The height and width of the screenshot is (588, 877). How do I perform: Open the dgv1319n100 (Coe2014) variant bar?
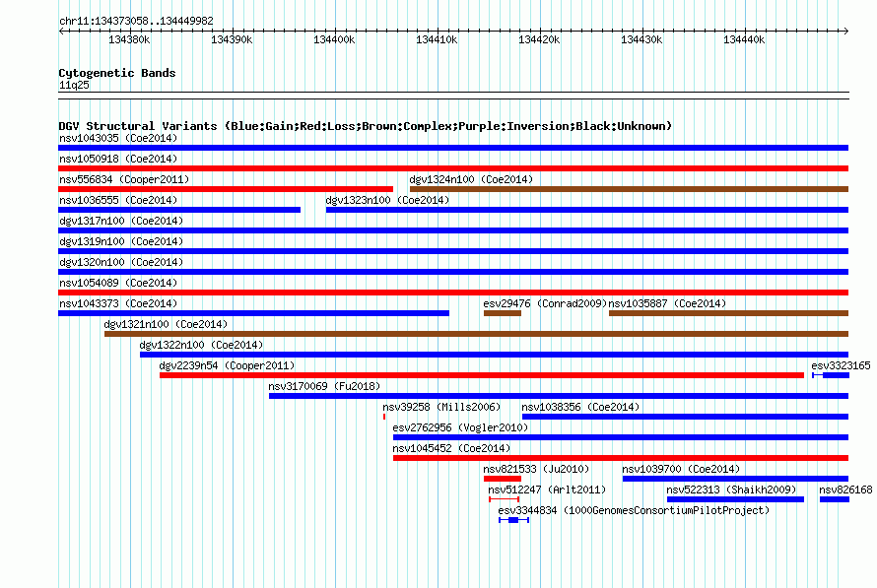click(453, 251)
